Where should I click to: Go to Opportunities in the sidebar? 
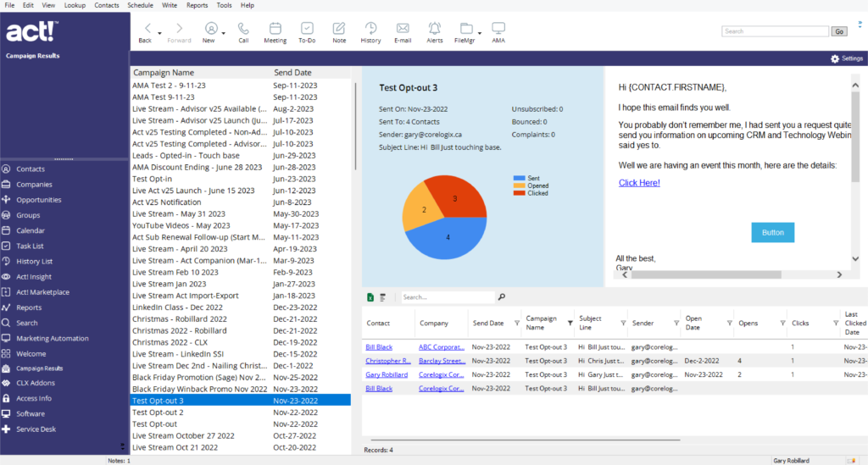pyautogui.click(x=38, y=200)
